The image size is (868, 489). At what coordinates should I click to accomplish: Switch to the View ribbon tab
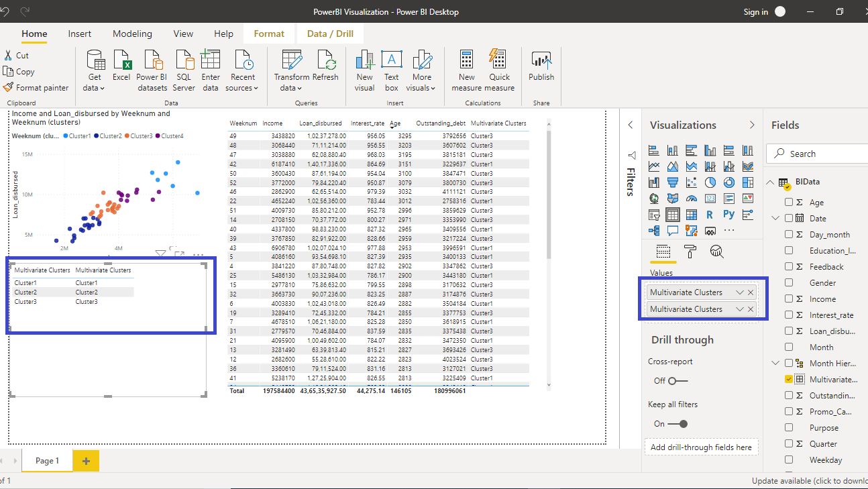point(183,34)
